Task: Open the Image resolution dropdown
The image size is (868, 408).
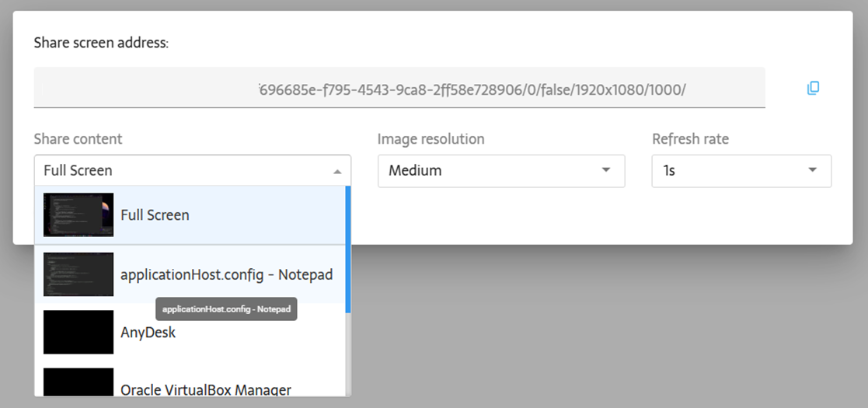Action: pos(501,171)
